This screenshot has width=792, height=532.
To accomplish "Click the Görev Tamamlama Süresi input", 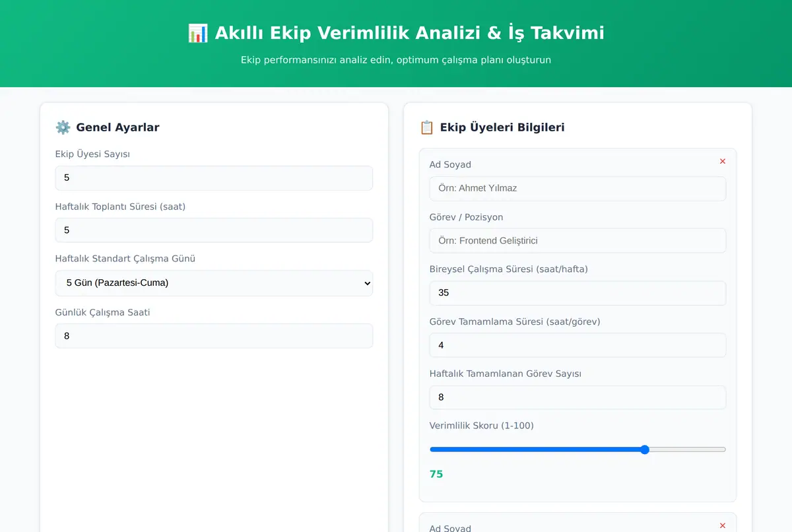I will pos(577,345).
